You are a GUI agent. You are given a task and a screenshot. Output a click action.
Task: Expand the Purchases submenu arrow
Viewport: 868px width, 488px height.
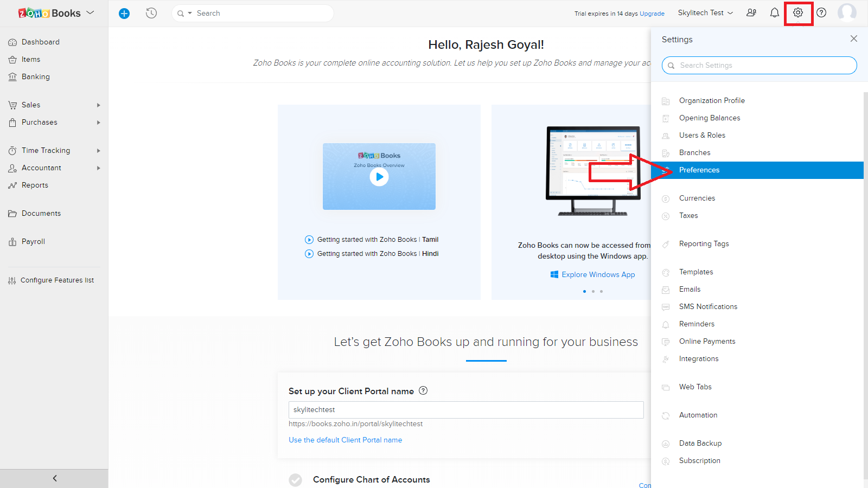coord(99,123)
